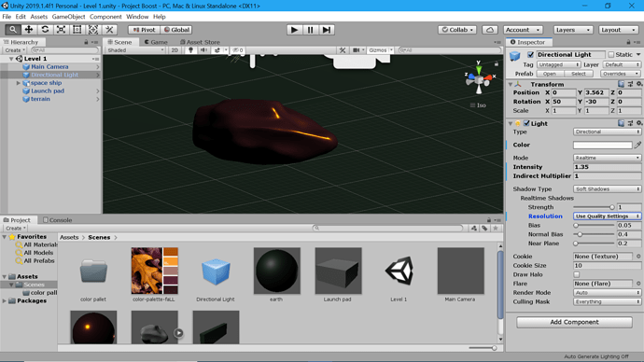644x362 pixels.
Task: Toggle scene audio speaker icon
Action: (x=203, y=50)
